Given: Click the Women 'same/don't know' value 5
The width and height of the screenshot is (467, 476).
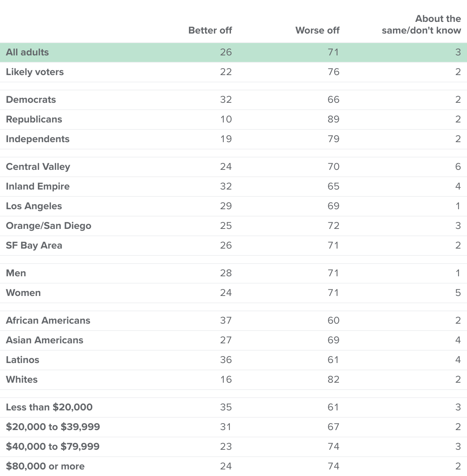Looking at the screenshot, I should tap(458, 293).
